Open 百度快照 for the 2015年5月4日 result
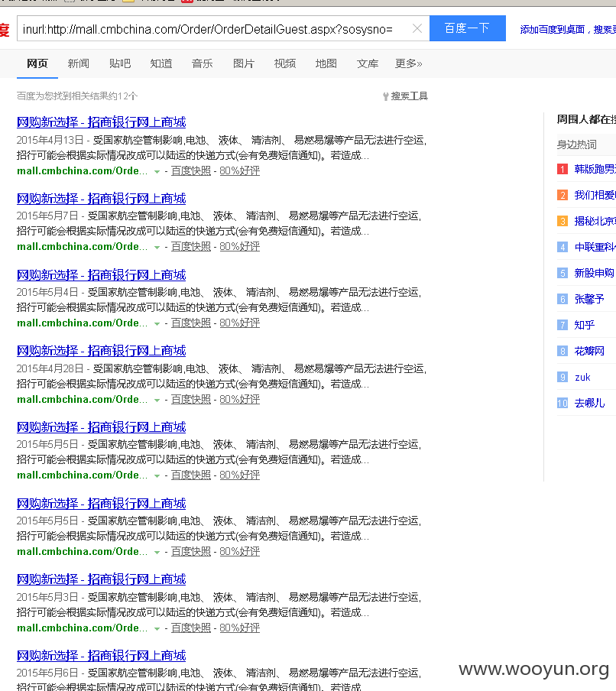Image resolution: width=616 pixels, height=691 pixels. coord(191,323)
